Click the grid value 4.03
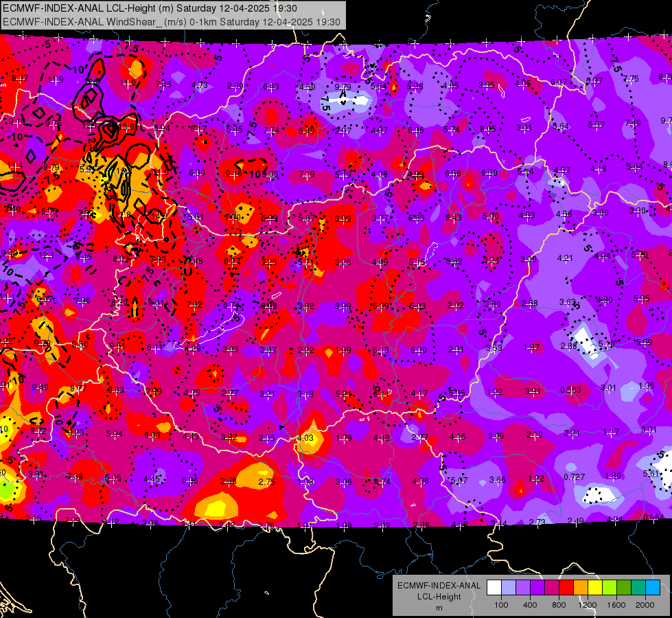This screenshot has width=672, height=618. pos(305,438)
